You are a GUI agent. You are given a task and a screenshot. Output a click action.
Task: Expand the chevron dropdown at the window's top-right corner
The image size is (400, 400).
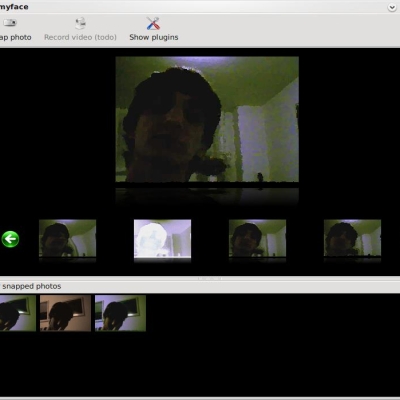pyautogui.click(x=392, y=7)
